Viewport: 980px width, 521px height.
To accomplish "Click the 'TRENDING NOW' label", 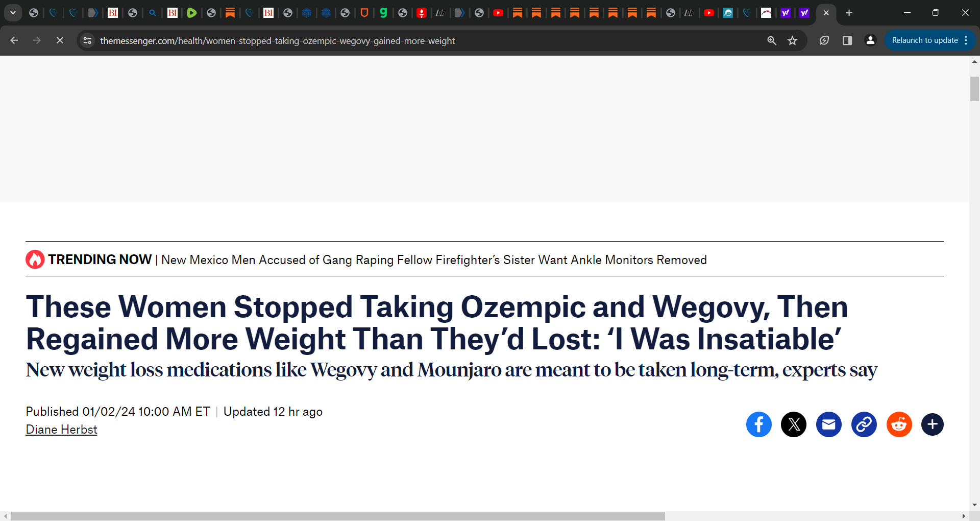I will click(x=100, y=259).
